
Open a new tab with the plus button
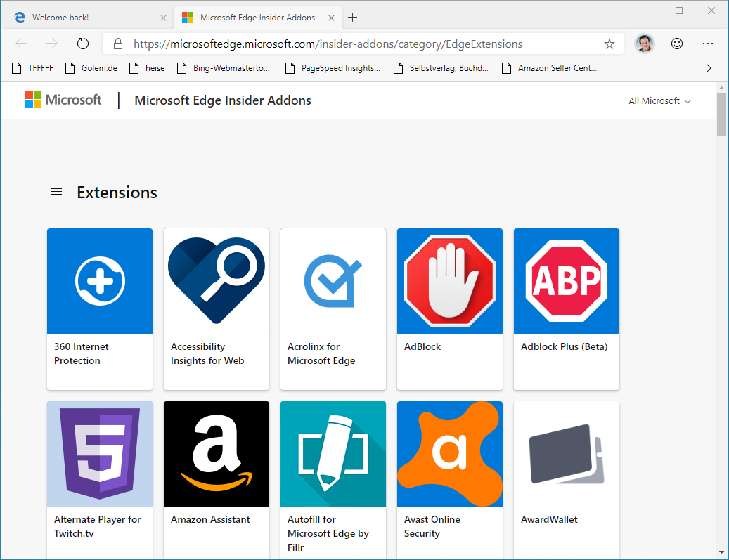(352, 18)
